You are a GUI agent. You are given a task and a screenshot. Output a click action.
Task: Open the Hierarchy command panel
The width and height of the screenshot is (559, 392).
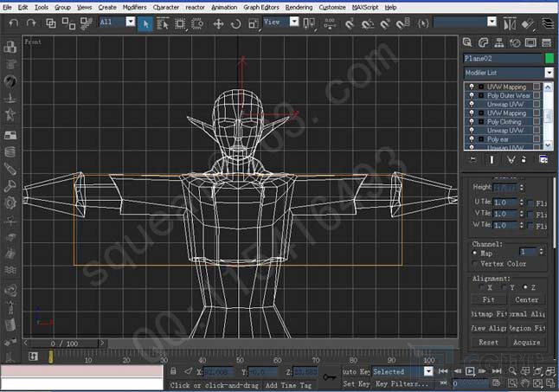(x=499, y=42)
